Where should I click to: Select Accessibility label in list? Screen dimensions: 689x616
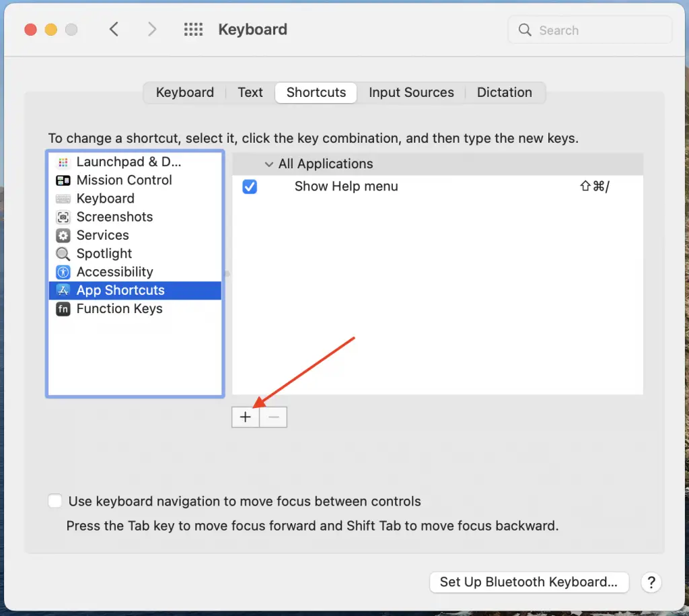point(114,272)
